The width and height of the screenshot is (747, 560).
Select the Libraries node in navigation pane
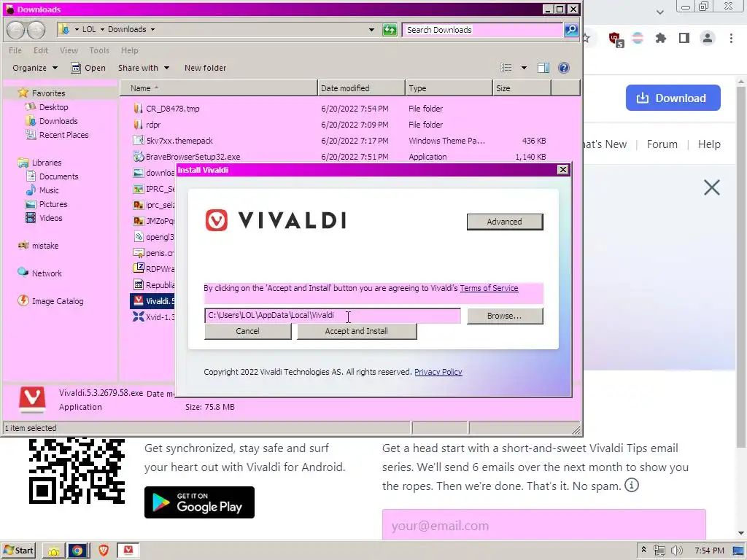(x=46, y=163)
